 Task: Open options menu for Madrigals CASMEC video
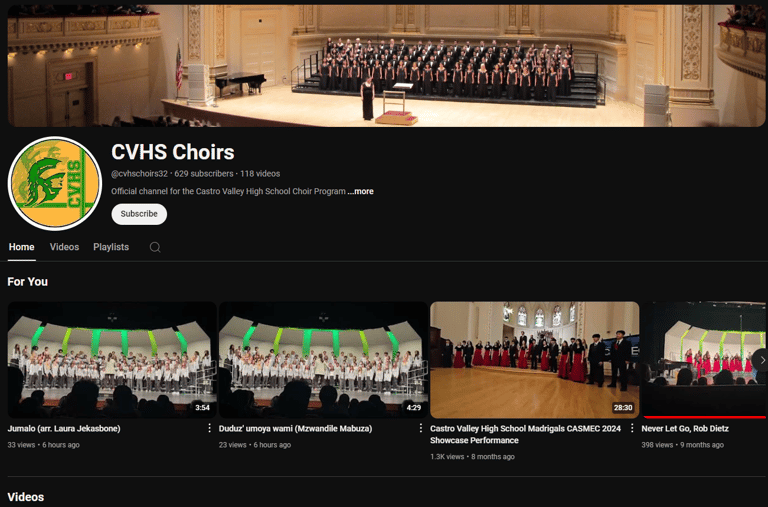pos(632,429)
